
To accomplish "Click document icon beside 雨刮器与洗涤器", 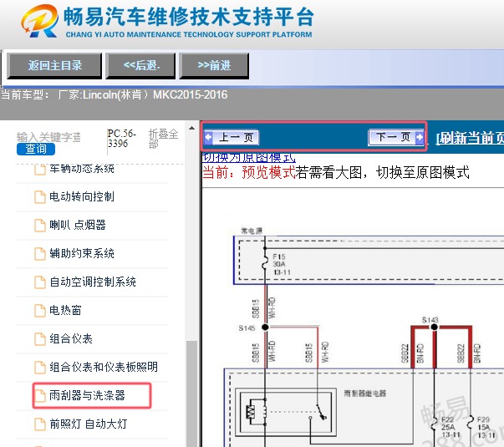I will coord(40,395).
